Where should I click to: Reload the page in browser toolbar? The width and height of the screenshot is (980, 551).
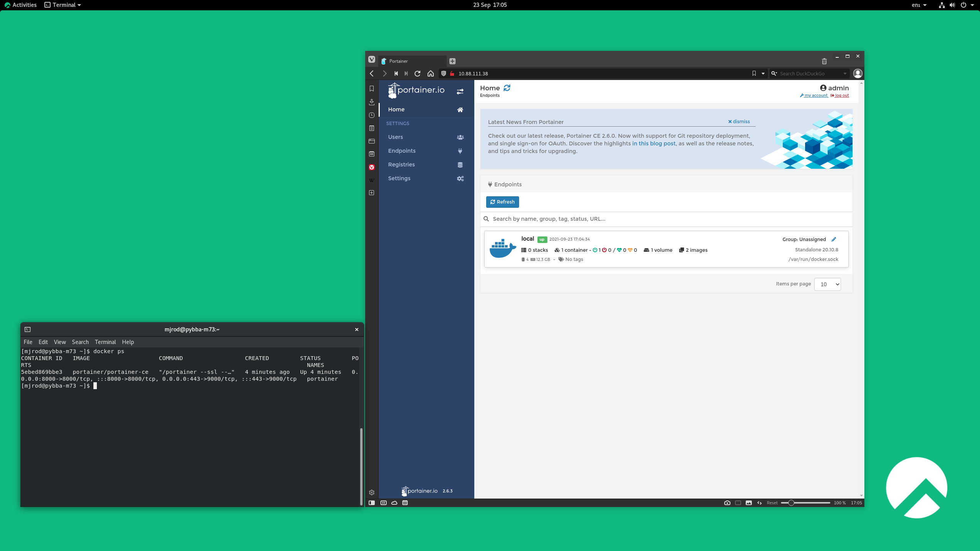tap(417, 73)
